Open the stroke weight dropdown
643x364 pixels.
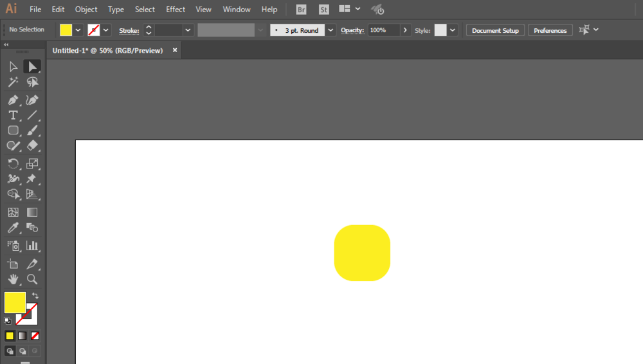point(188,30)
